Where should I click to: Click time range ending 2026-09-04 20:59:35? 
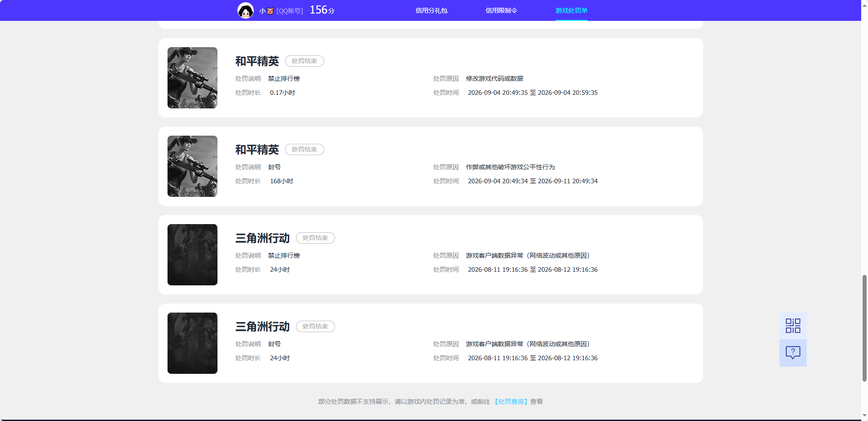[533, 93]
